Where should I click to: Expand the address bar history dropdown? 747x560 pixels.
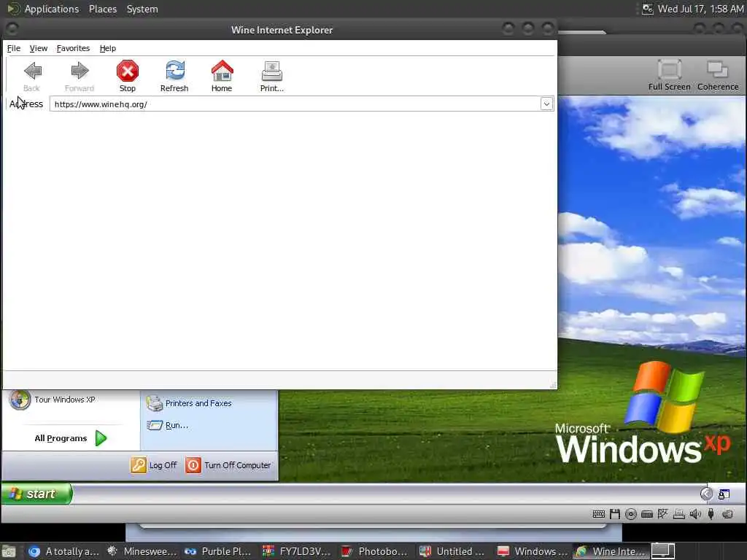tap(546, 104)
